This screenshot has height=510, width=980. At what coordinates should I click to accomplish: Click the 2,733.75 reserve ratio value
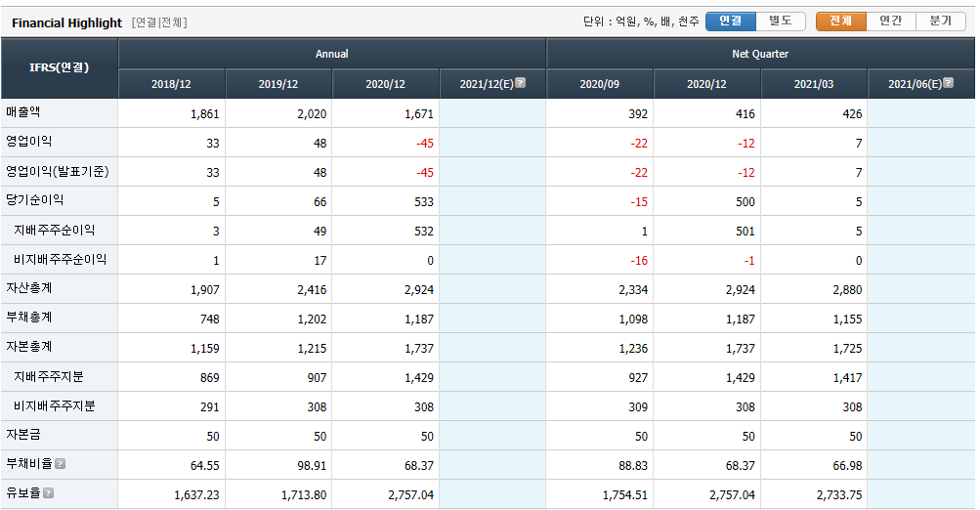click(839, 495)
